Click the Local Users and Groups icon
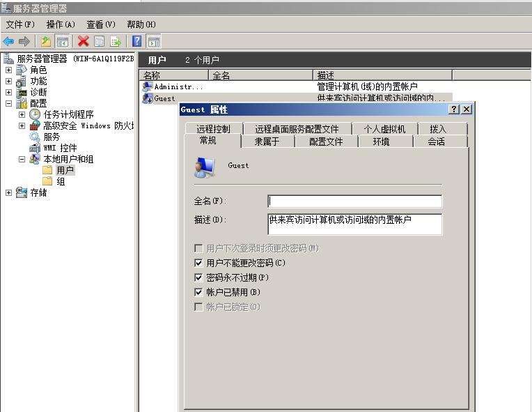532x412 pixels. coord(35,159)
